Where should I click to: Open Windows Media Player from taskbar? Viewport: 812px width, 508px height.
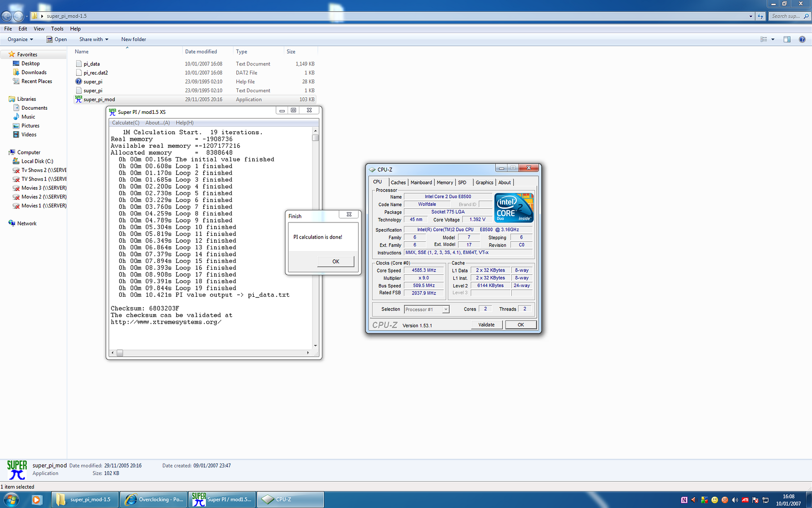click(x=37, y=500)
